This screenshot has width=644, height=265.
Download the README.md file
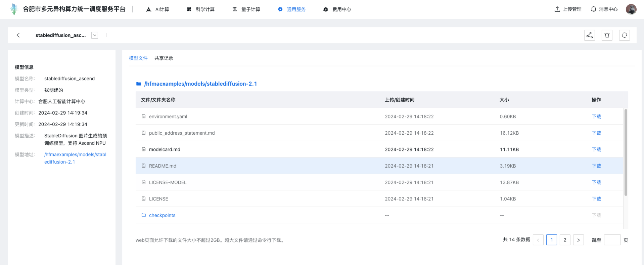click(x=596, y=166)
